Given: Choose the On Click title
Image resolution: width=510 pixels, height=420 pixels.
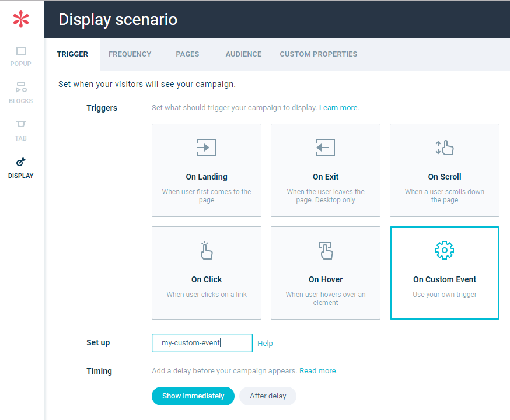Looking at the screenshot, I should click(x=207, y=279).
